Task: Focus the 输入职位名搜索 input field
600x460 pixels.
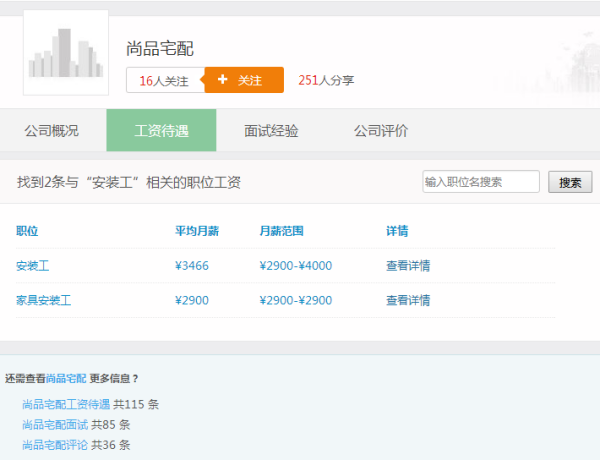Action: 481,182
